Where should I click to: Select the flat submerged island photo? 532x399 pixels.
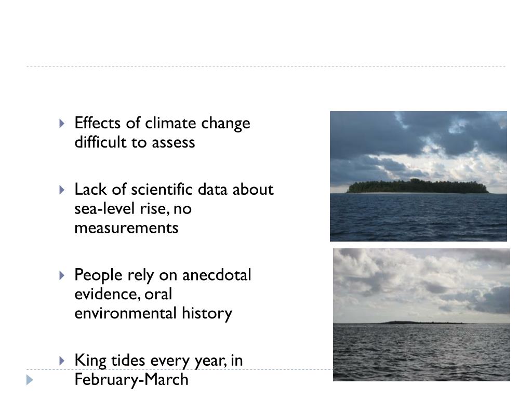421,315
